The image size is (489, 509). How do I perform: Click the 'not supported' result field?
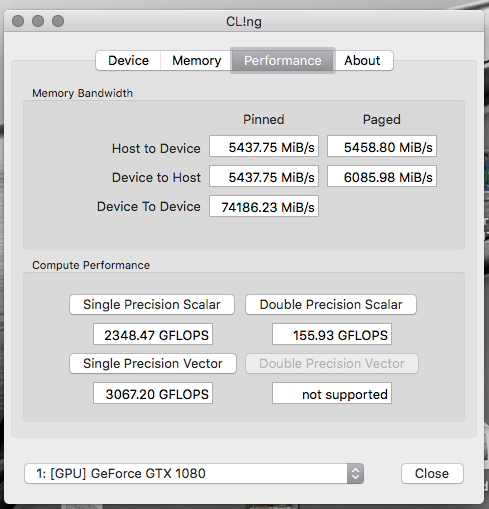pyautogui.click(x=332, y=393)
